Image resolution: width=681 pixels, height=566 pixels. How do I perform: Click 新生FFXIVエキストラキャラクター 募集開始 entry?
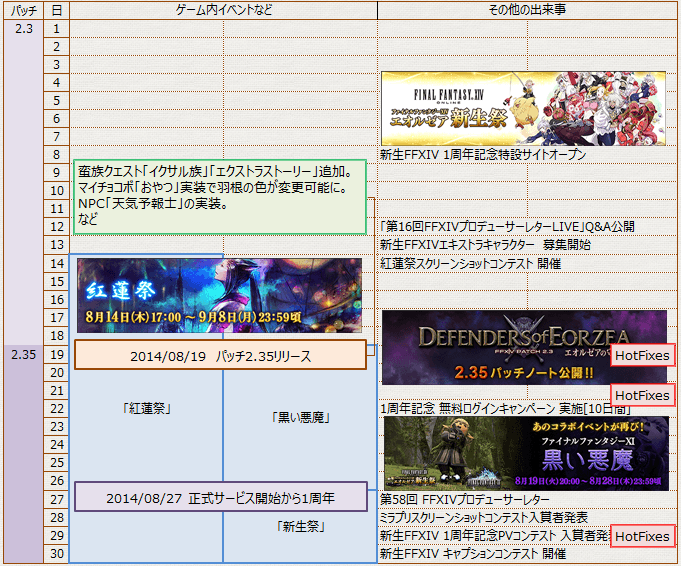click(x=485, y=245)
